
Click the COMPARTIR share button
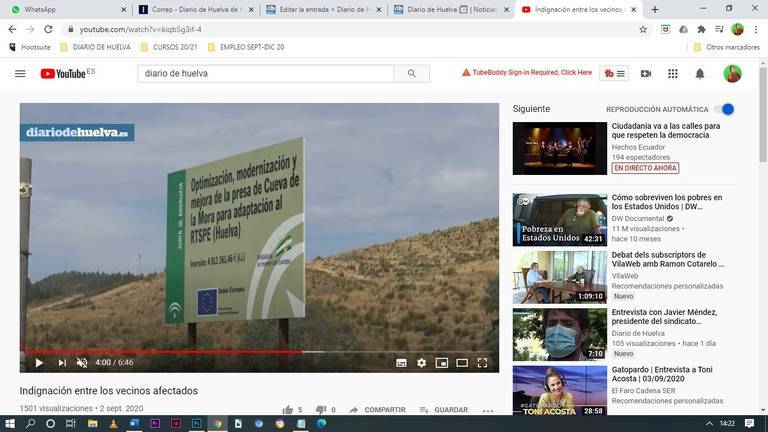coord(377,410)
